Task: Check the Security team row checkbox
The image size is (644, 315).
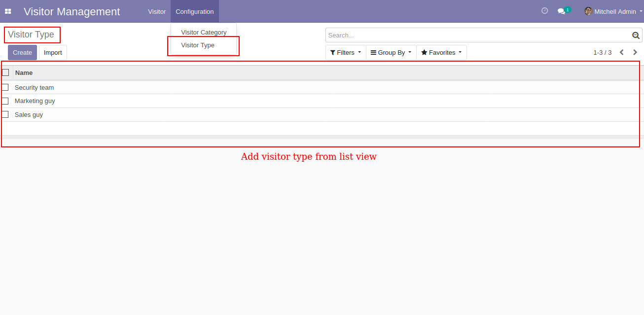Action: (5, 87)
